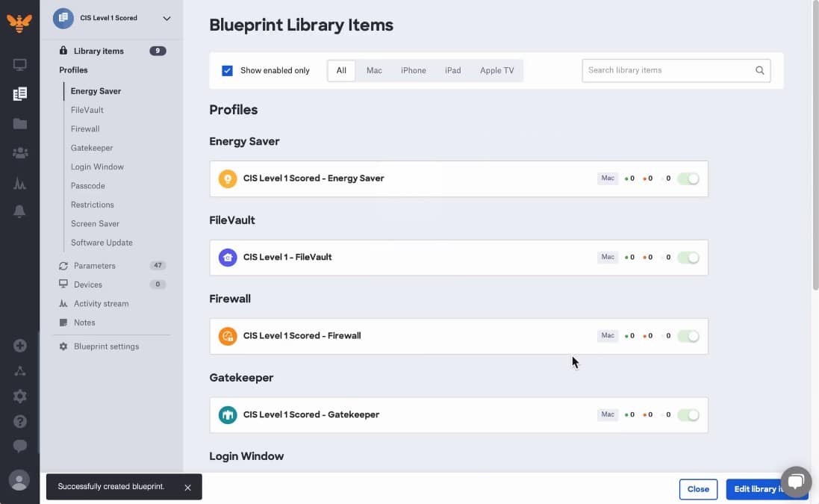Click the Notes icon
Image resolution: width=819 pixels, height=504 pixels.
pyautogui.click(x=63, y=323)
